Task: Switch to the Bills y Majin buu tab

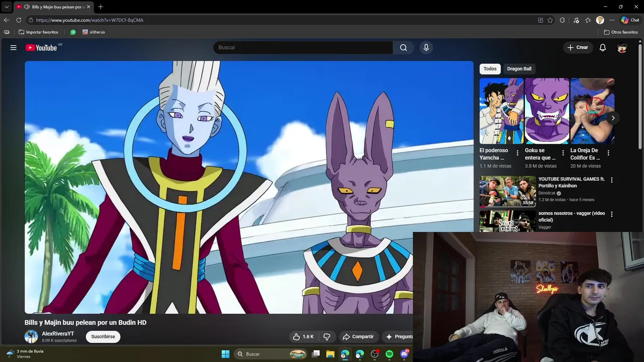Action: (54, 7)
